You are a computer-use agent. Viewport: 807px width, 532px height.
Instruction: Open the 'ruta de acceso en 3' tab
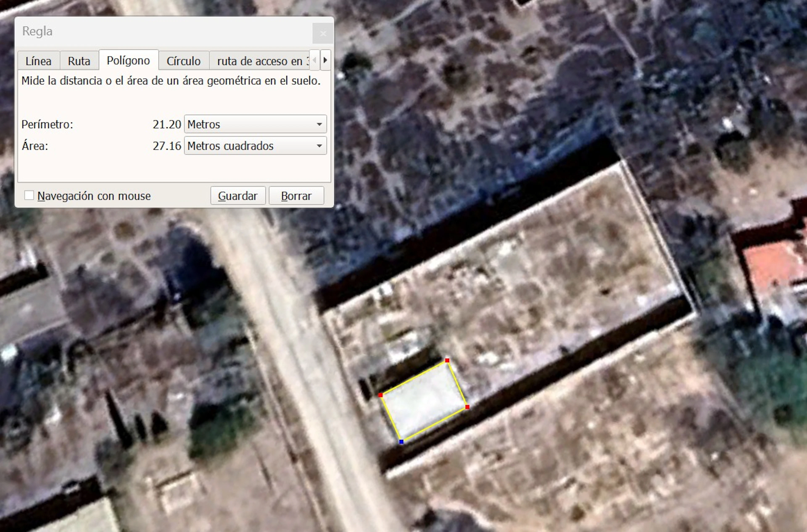click(x=260, y=61)
